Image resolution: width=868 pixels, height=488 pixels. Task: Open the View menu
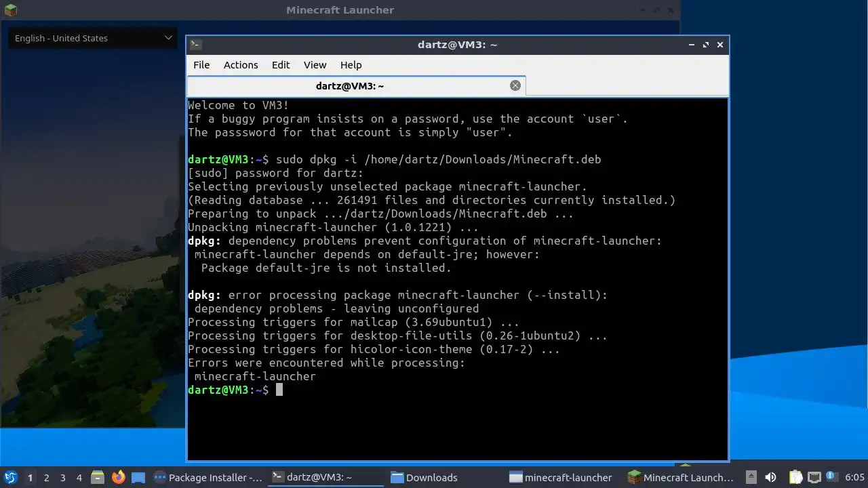click(315, 65)
